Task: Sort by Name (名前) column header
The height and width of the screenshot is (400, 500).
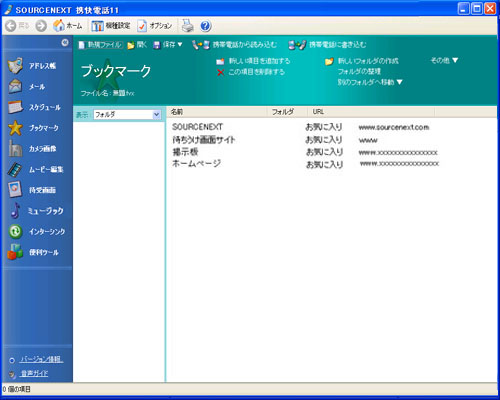Action: [217, 112]
